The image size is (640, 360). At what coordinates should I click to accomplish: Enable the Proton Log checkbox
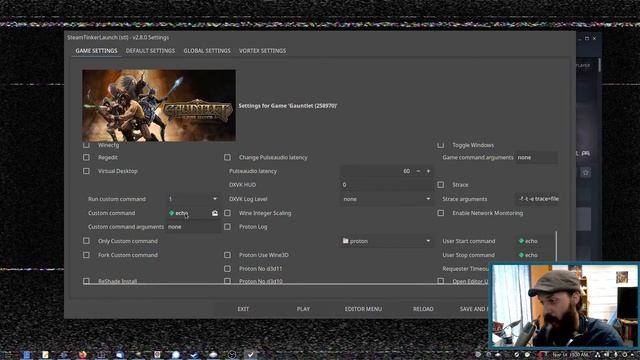pyautogui.click(x=227, y=227)
